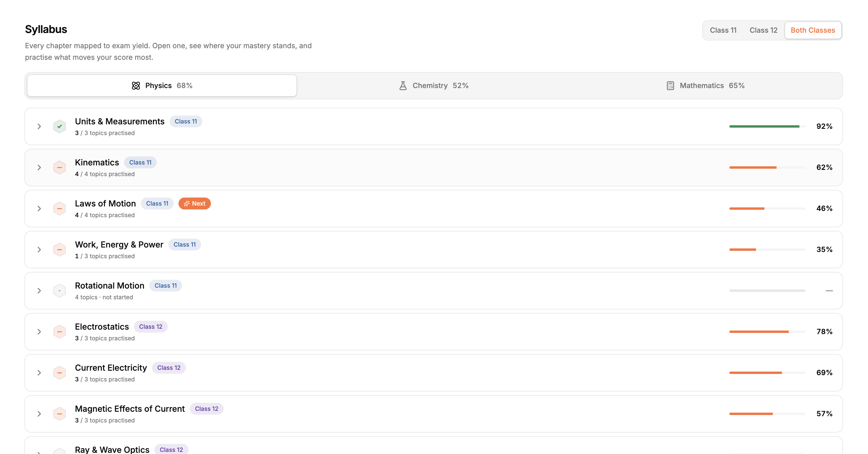Open the Electrostatics chapter title

102,327
